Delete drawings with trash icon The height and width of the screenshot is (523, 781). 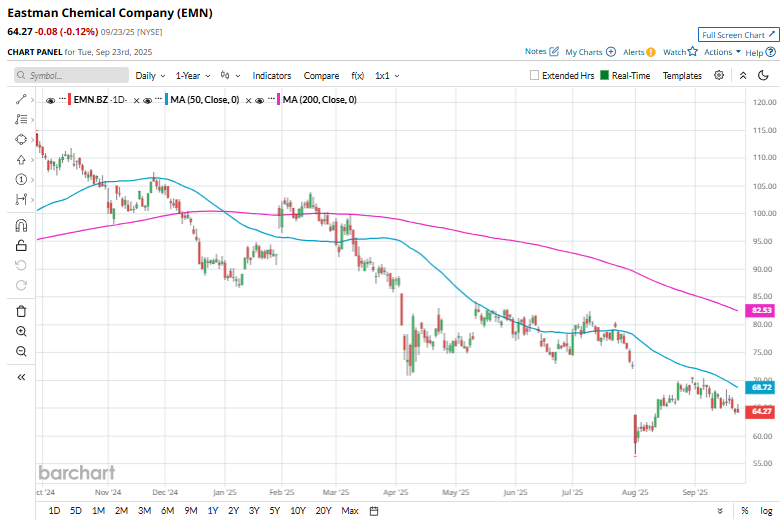click(21, 311)
